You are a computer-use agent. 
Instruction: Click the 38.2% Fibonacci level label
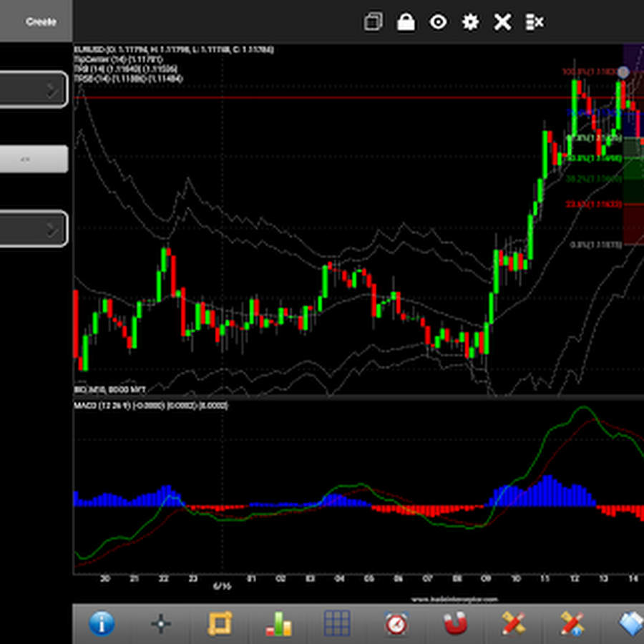(x=594, y=179)
